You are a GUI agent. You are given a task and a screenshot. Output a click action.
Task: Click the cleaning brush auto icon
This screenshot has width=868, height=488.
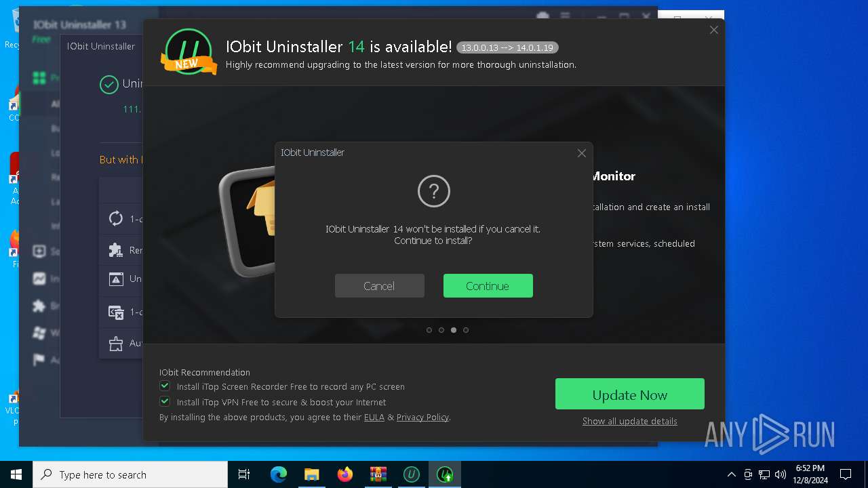116,343
